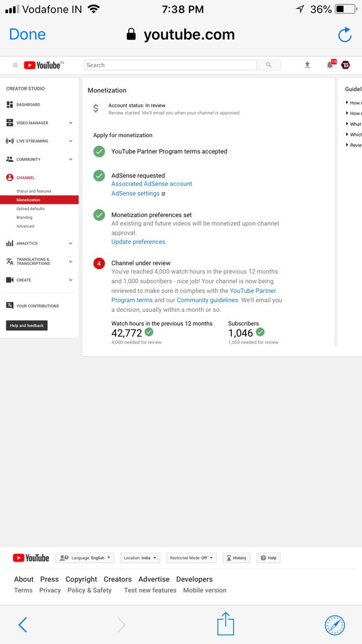
Task: Tap the Safari reload icon
Action: pyautogui.click(x=345, y=35)
